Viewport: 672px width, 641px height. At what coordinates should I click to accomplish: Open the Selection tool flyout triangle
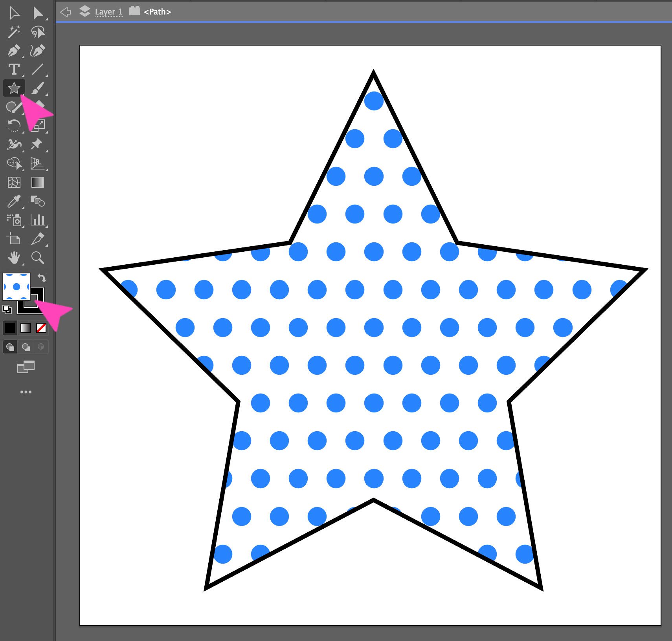[x=46, y=18]
